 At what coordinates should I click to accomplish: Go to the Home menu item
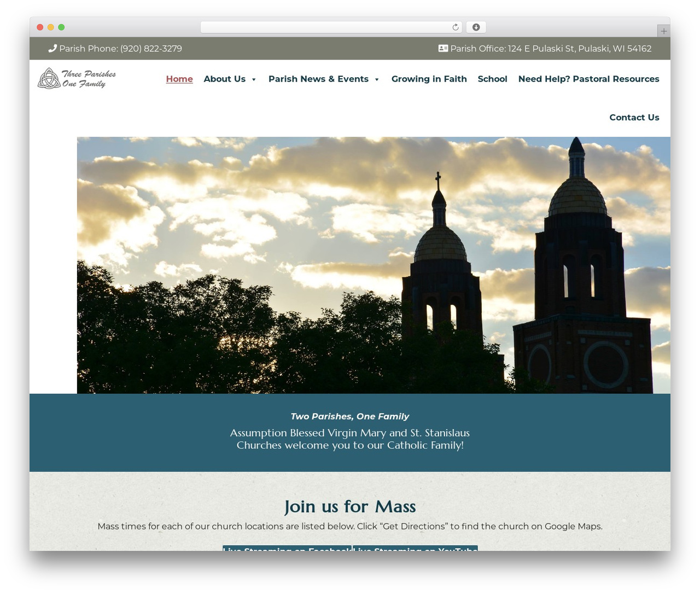pos(179,79)
